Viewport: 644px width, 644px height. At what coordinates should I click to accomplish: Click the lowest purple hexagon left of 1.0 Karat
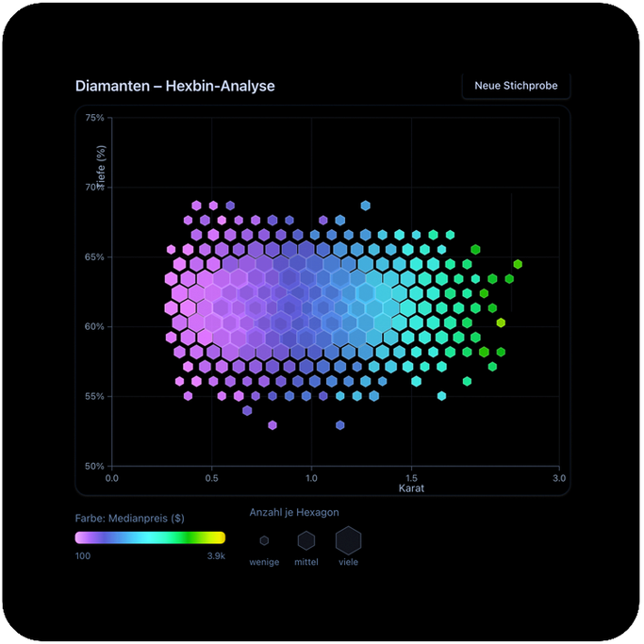coord(272,425)
